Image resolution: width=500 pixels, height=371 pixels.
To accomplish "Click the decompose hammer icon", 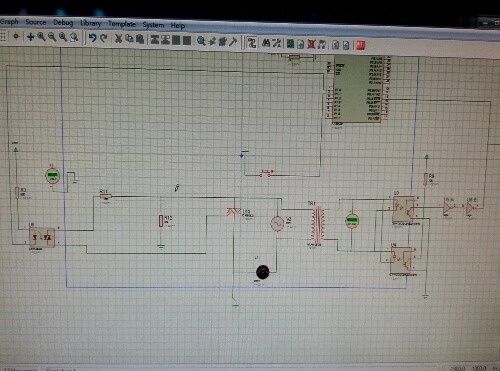I will point(233,42).
